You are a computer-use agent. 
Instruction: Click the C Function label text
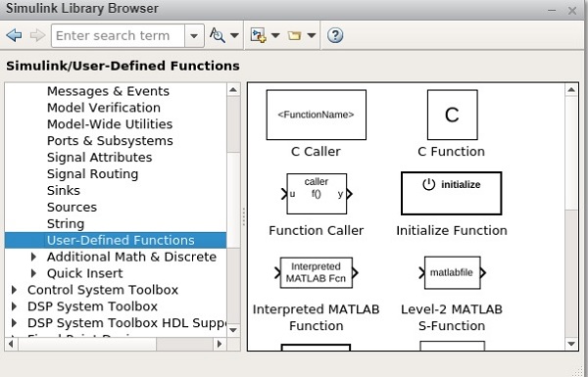point(451,152)
